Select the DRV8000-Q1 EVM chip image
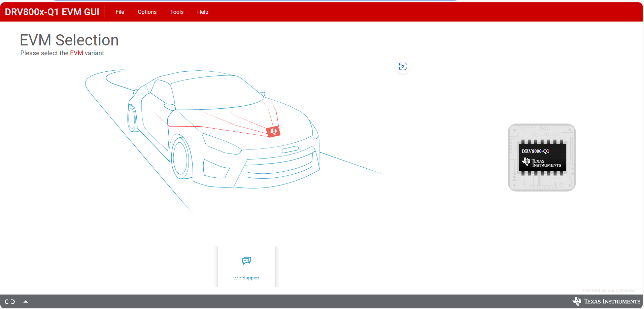Image resolution: width=644 pixels, height=309 pixels. point(541,157)
